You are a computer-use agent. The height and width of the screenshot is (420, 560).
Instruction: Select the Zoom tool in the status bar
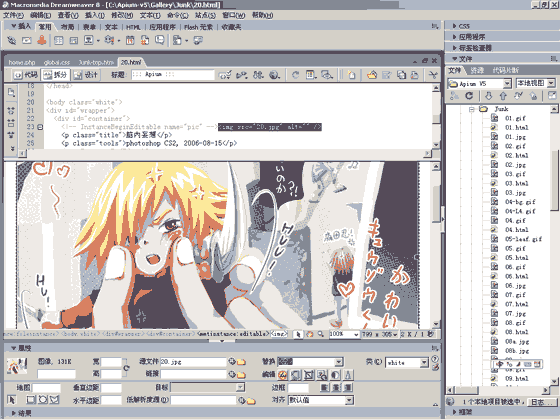tap(321, 334)
